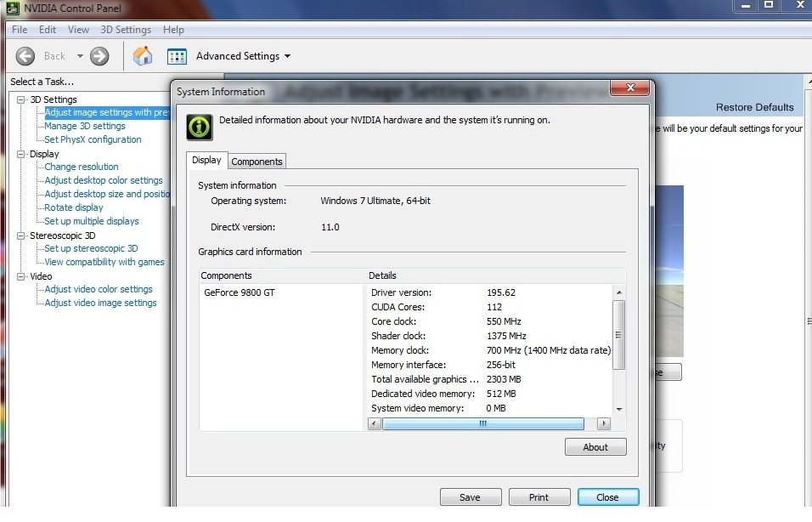Select GeForce 9800 GT in Components list
Image resolution: width=812 pixels, height=522 pixels.
pyautogui.click(x=240, y=292)
